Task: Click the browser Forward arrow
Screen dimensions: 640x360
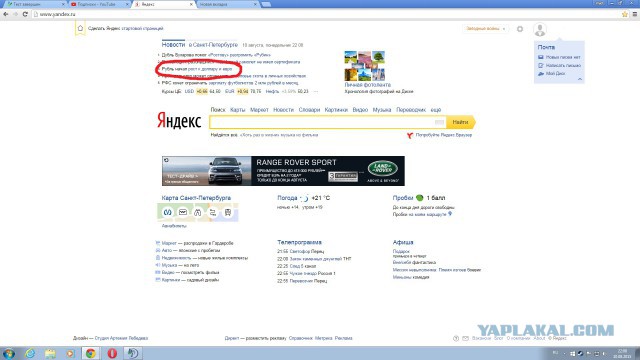Action: point(15,14)
